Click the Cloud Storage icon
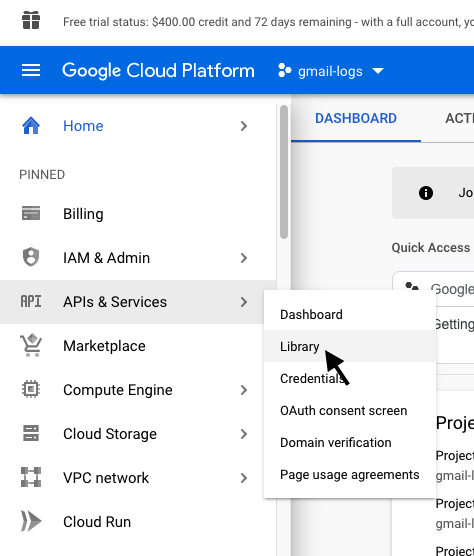Screen dimensions: 474x556 click(31, 433)
